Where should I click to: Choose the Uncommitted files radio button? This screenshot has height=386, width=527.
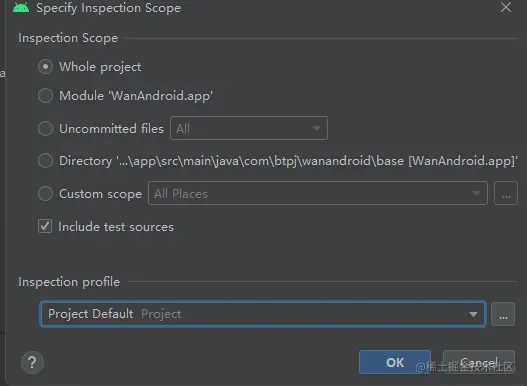pos(45,128)
